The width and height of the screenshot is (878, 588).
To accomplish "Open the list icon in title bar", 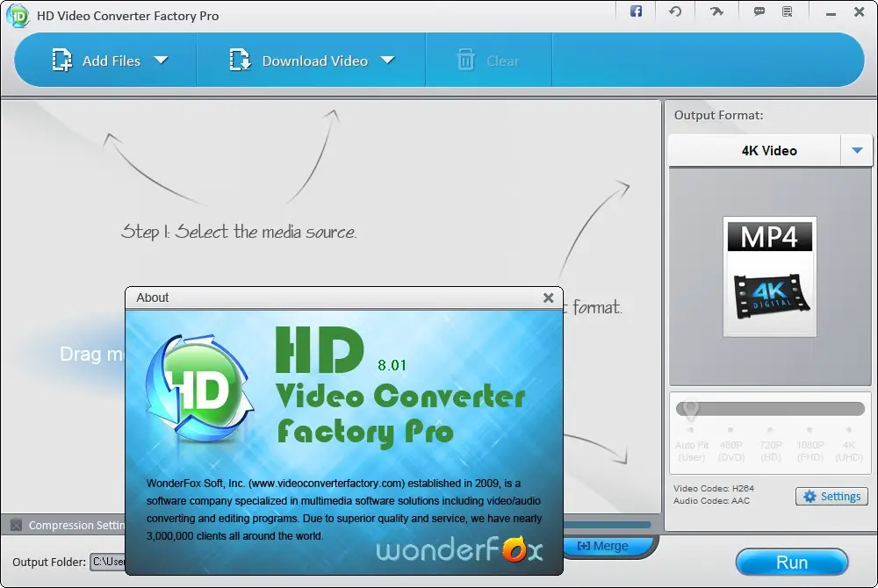I will click(788, 11).
